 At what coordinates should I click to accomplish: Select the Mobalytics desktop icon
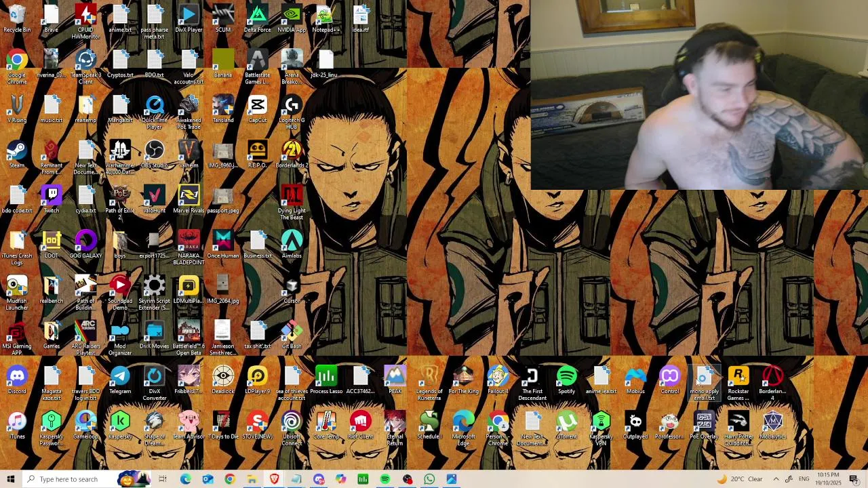[x=773, y=425]
